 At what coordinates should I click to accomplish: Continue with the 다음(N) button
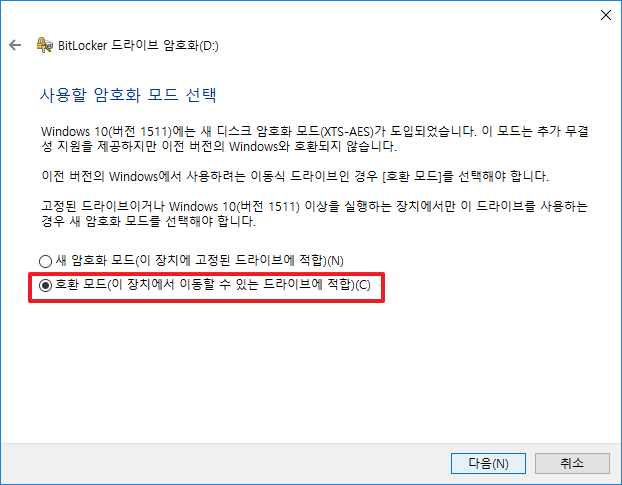tap(488, 463)
